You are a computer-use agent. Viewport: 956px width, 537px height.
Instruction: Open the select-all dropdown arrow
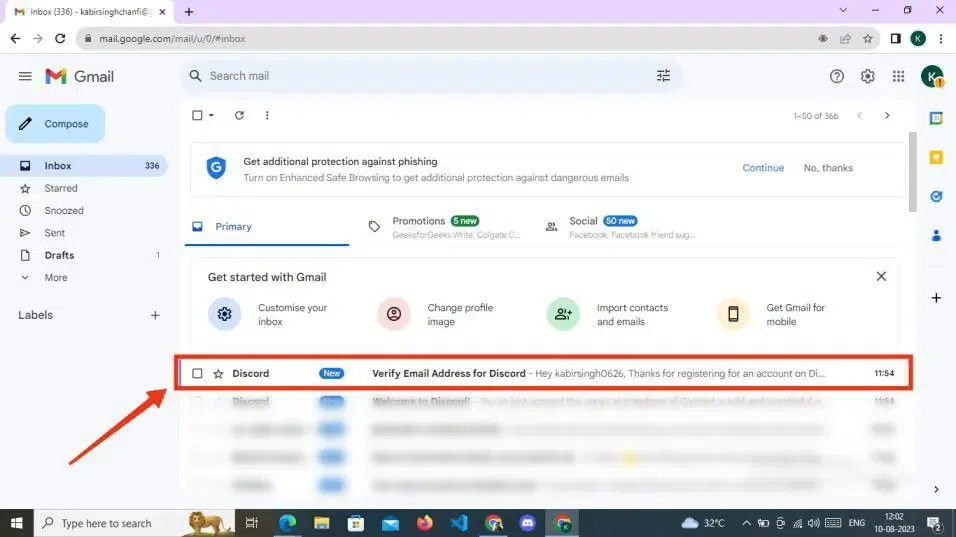pyautogui.click(x=211, y=115)
